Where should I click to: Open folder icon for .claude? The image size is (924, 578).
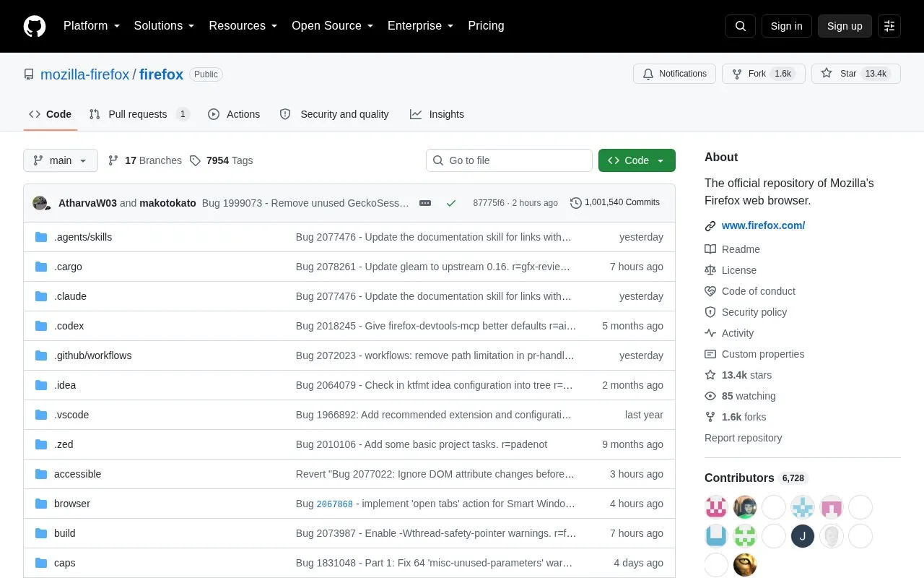(41, 296)
